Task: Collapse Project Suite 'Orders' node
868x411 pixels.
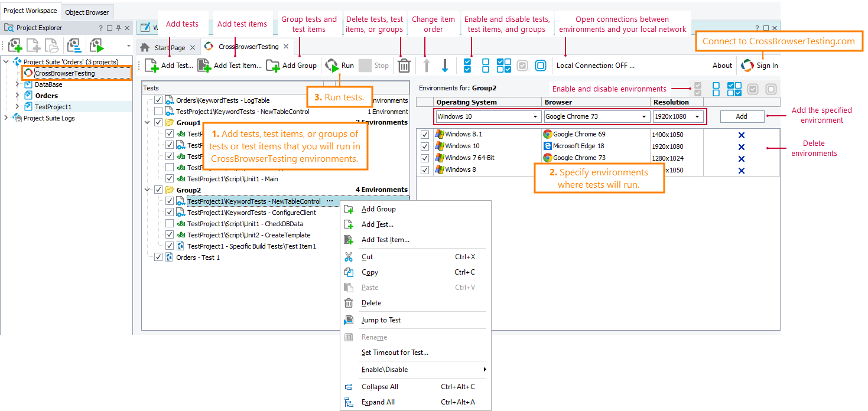Action: 6,61
